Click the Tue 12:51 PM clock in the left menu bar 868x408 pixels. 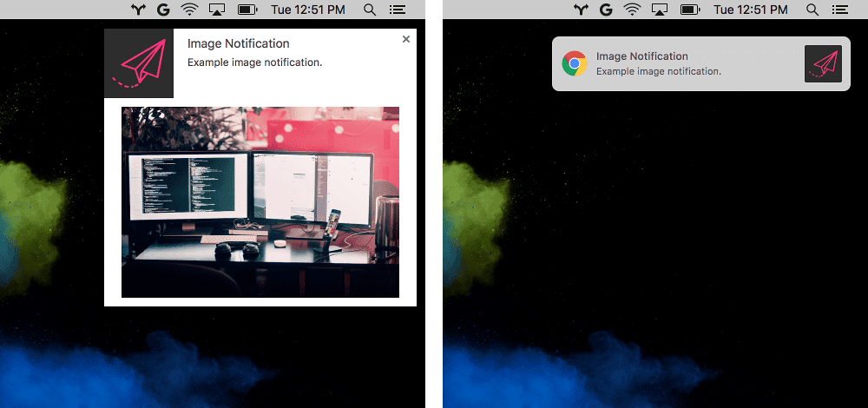tap(308, 10)
